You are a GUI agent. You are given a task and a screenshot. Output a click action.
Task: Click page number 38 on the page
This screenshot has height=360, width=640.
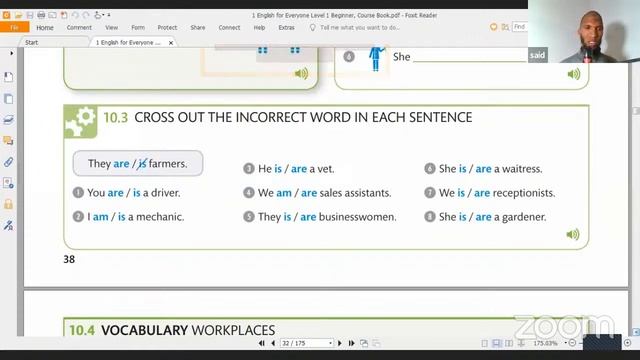click(x=69, y=259)
